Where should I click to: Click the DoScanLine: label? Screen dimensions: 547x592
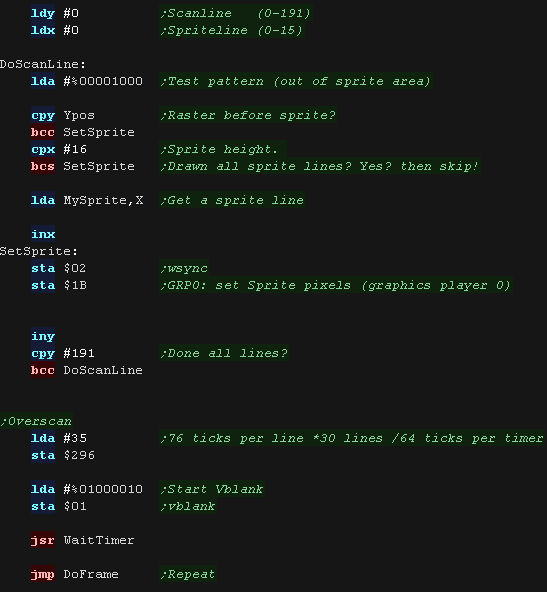click(x=43, y=64)
